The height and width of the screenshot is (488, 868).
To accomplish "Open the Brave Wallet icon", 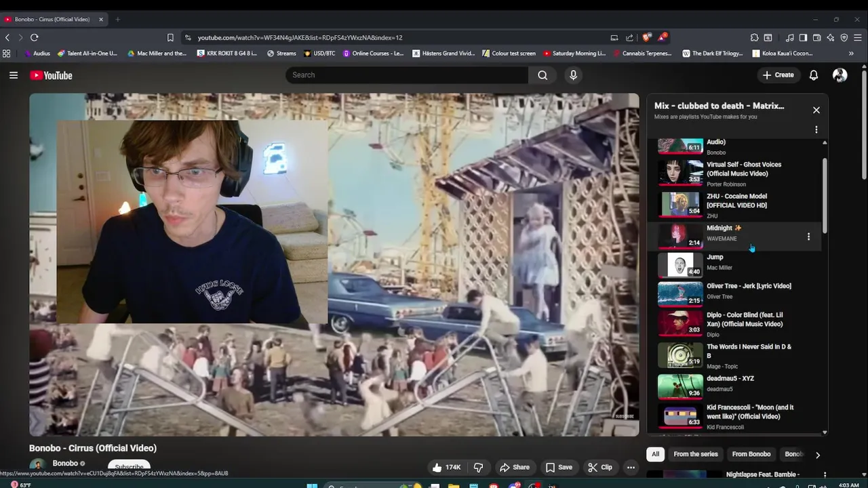I will pyautogui.click(x=816, y=37).
